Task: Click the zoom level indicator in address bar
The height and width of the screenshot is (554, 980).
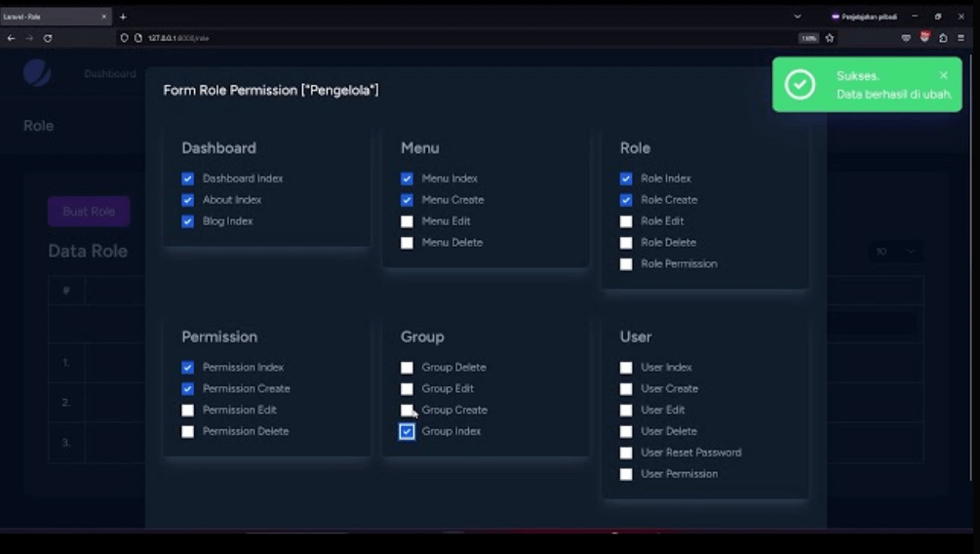Action: [808, 38]
